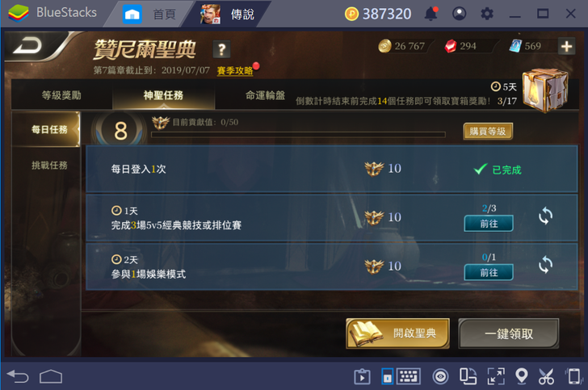The image size is (588, 390).
Task: Click the BlueStacks account profile icon
Action: point(460,14)
